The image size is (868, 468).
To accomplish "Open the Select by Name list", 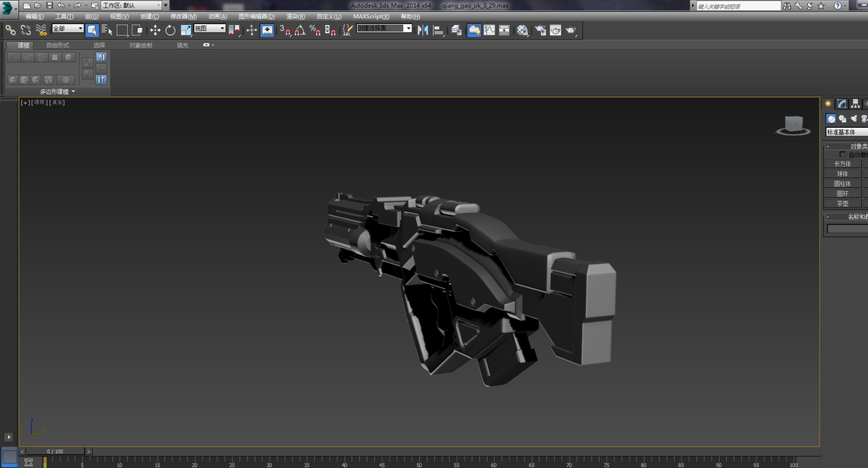I will click(107, 30).
